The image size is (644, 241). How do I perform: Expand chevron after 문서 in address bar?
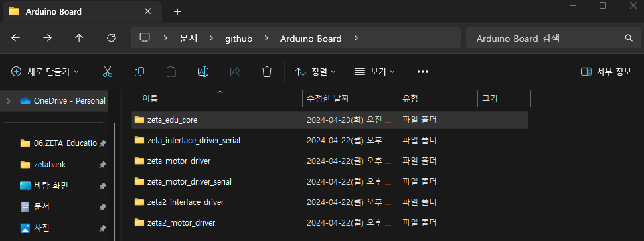pyautogui.click(x=211, y=39)
